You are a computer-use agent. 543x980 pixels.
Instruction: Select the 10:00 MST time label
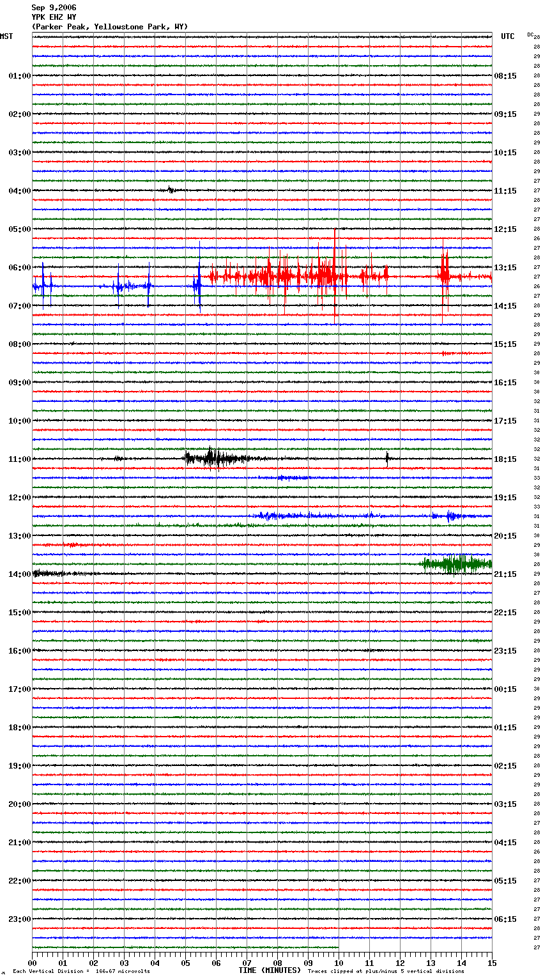[20, 421]
